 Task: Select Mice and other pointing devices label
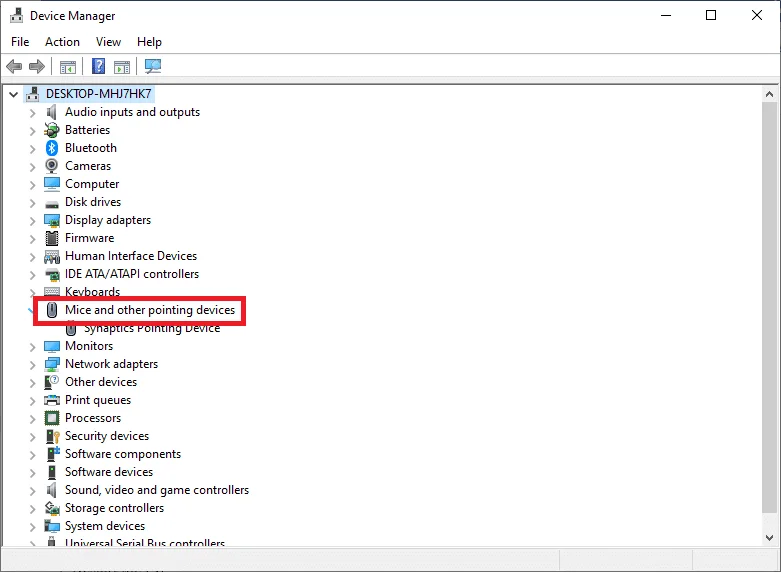pyautogui.click(x=150, y=310)
